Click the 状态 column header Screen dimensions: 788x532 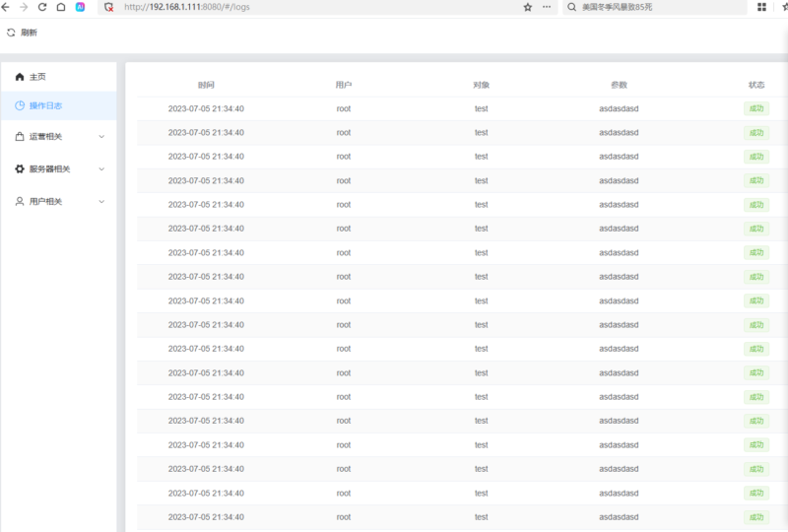pos(756,86)
